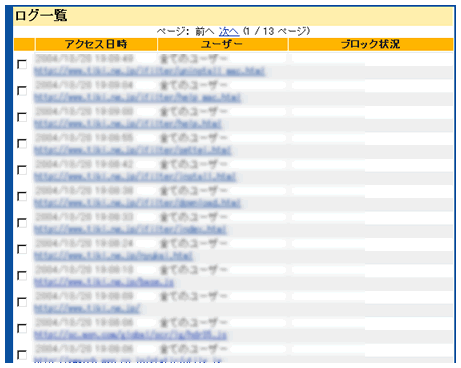This screenshot has width=461, height=368.
Task: Open the ifilter/install.html link
Action: 135,177
